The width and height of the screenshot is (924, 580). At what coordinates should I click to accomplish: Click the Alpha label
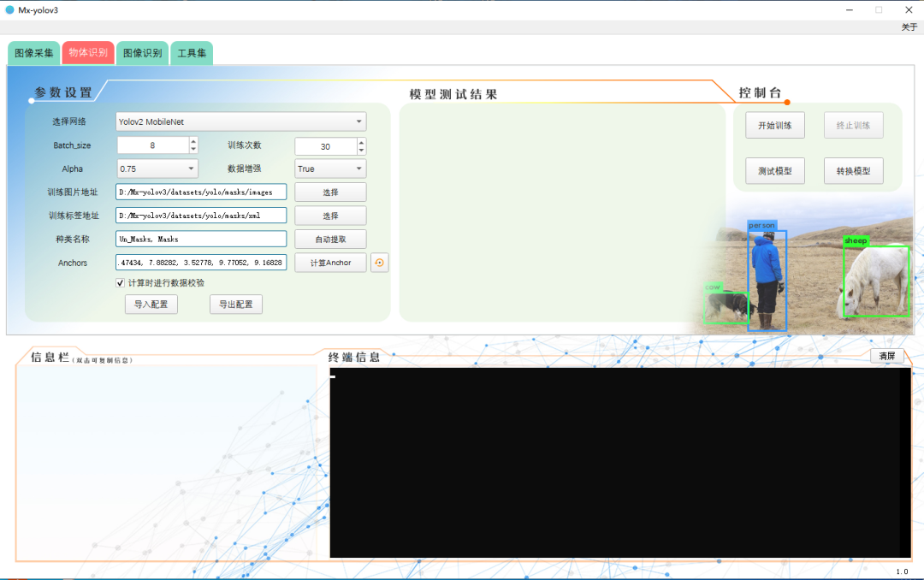73,169
